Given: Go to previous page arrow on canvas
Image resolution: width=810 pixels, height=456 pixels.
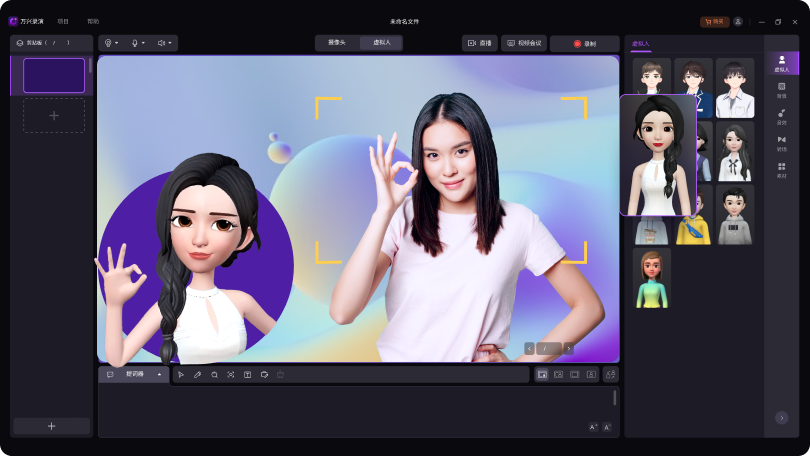Looking at the screenshot, I should 529,349.
